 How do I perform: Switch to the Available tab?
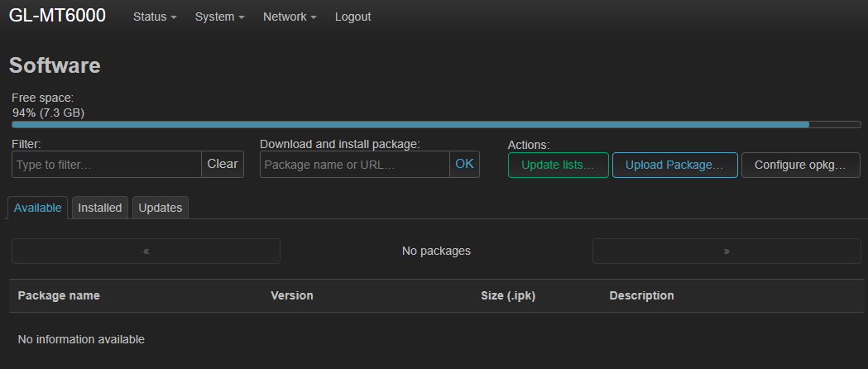coord(38,208)
